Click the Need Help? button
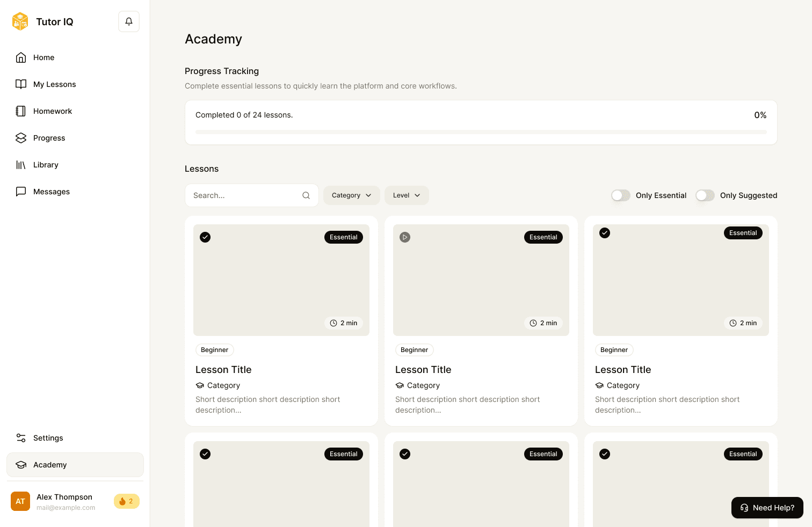Viewport: 812px width, 527px height. point(767,508)
